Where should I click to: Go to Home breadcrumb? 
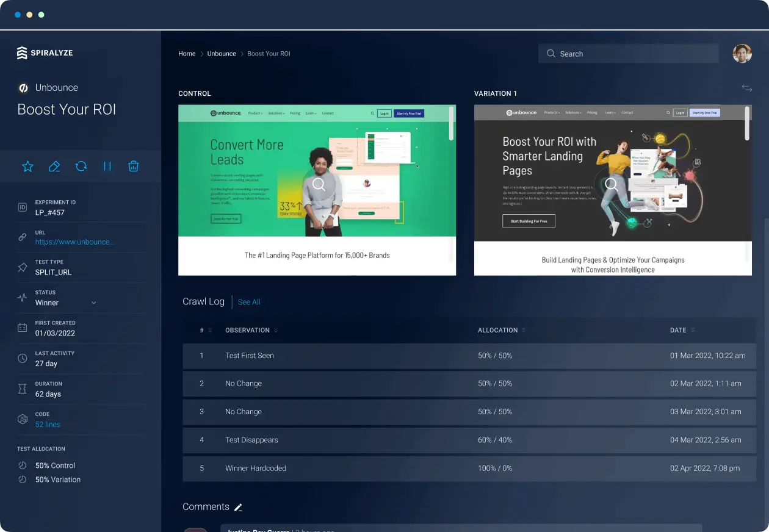(187, 54)
